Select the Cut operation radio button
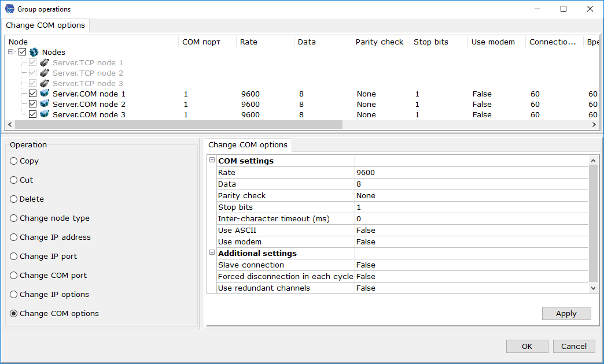The height and width of the screenshot is (364, 604). tap(14, 180)
